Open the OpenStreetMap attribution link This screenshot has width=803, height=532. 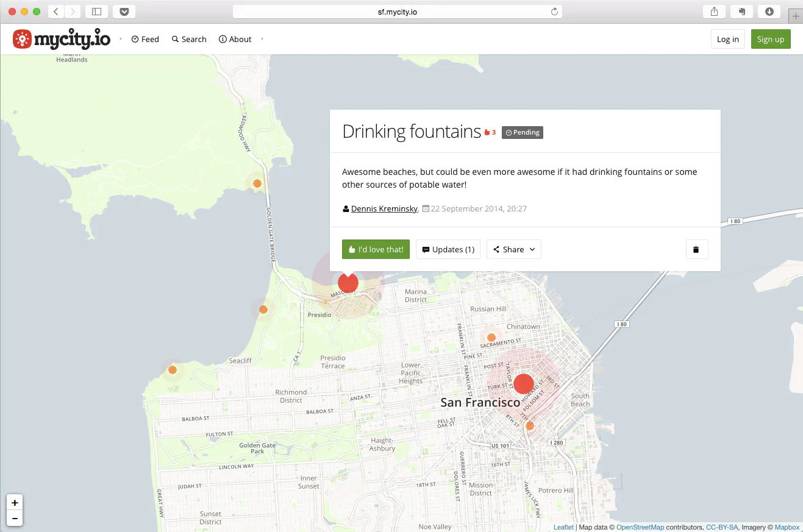pyautogui.click(x=640, y=527)
